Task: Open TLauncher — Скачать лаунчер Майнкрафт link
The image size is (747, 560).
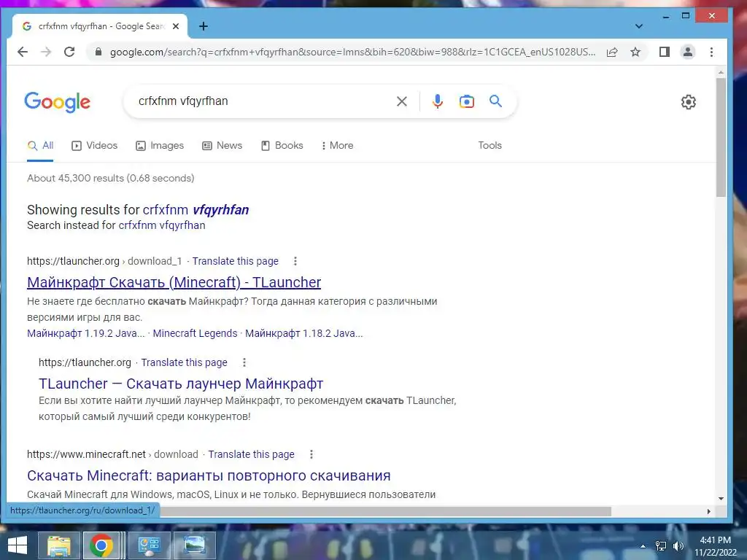Action: [181, 384]
